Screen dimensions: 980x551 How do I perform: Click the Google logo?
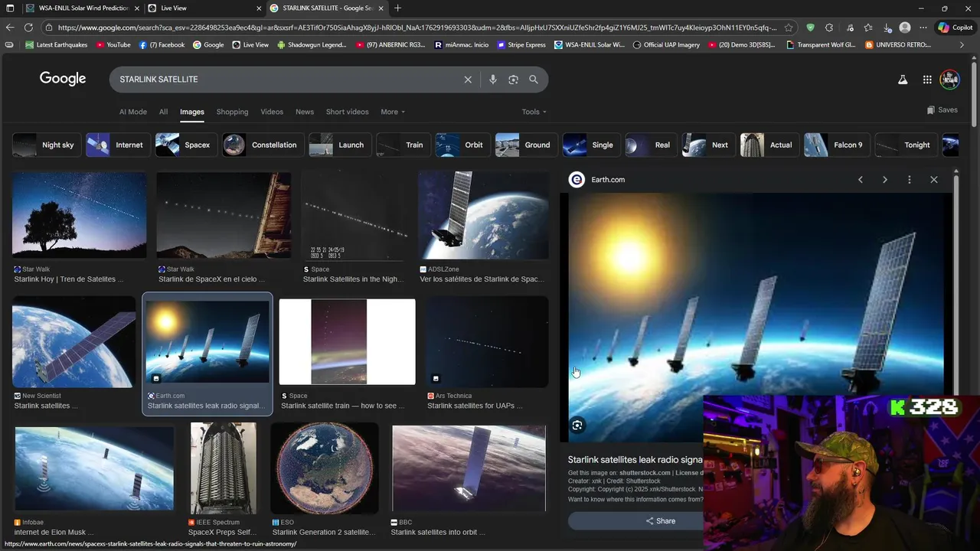(x=63, y=79)
